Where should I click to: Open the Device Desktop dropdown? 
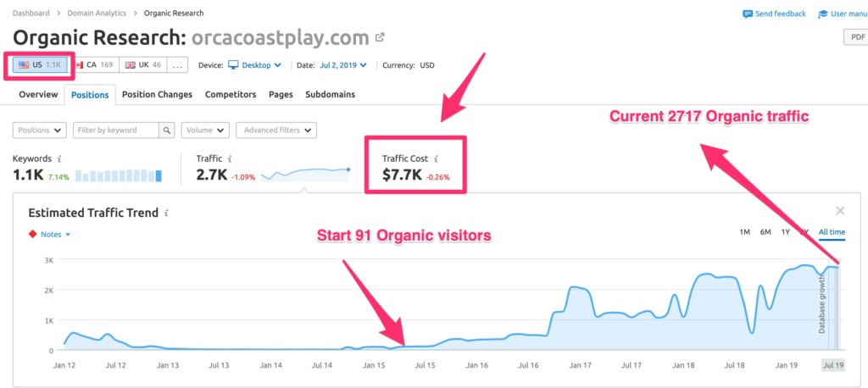coord(254,65)
